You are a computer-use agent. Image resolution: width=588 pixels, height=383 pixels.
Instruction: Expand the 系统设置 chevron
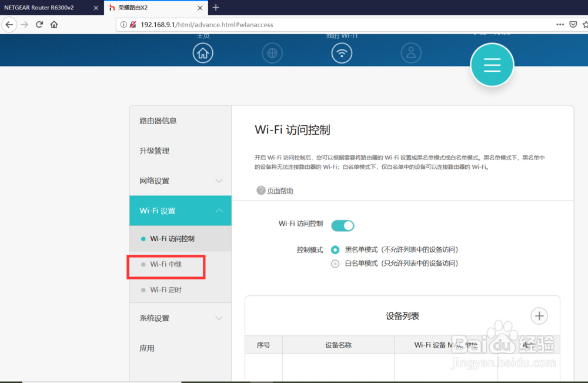(219, 318)
